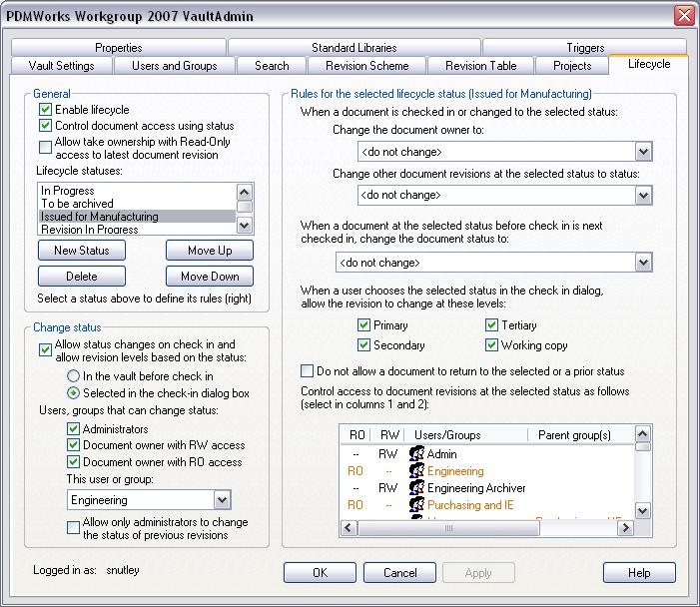Select the Lifecycle tab
The height and width of the screenshot is (607, 700).
(x=649, y=64)
